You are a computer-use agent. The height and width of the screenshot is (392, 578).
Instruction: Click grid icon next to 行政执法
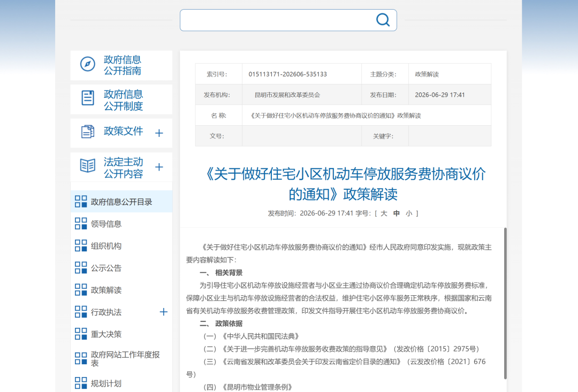pos(81,312)
